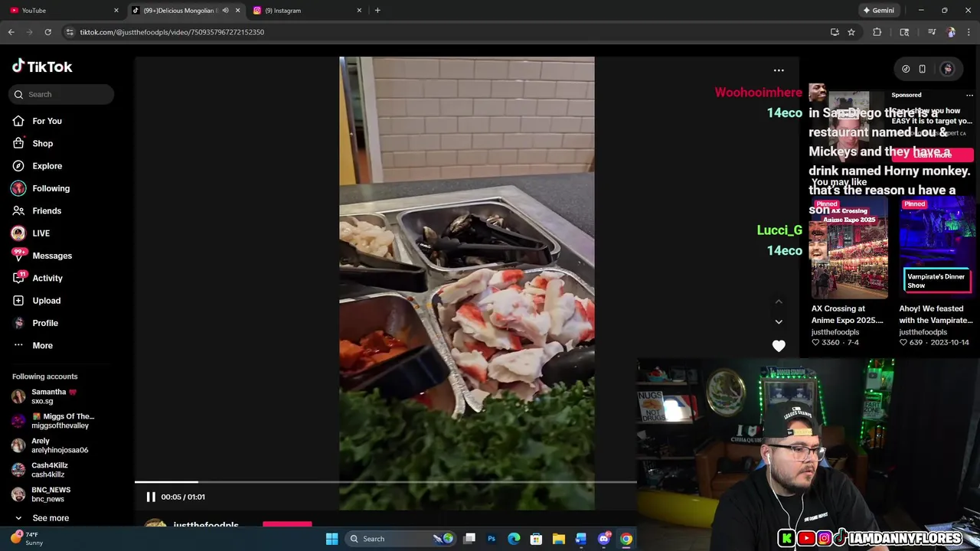Open Miggs Of The... account

point(54,421)
